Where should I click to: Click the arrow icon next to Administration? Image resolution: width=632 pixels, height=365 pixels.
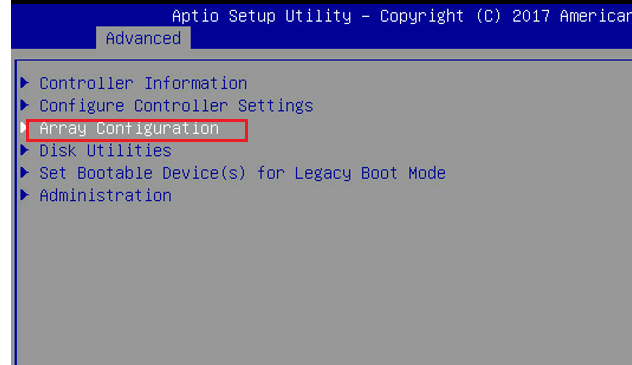25,195
